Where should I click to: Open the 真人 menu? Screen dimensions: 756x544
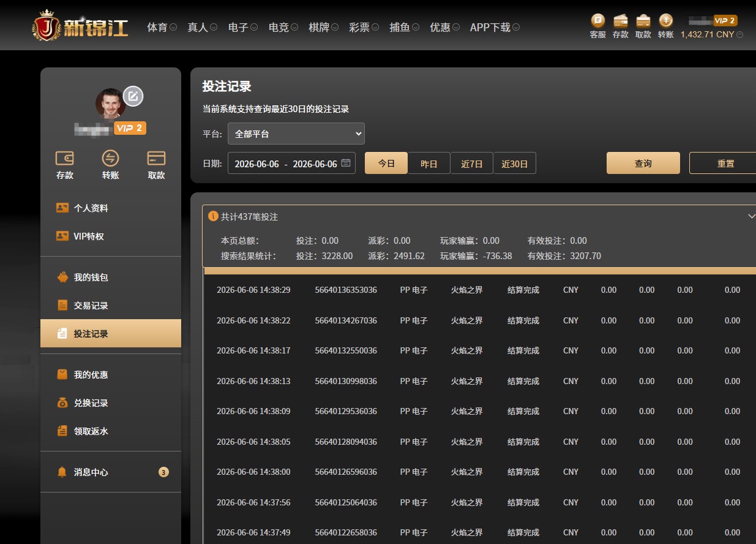[202, 28]
